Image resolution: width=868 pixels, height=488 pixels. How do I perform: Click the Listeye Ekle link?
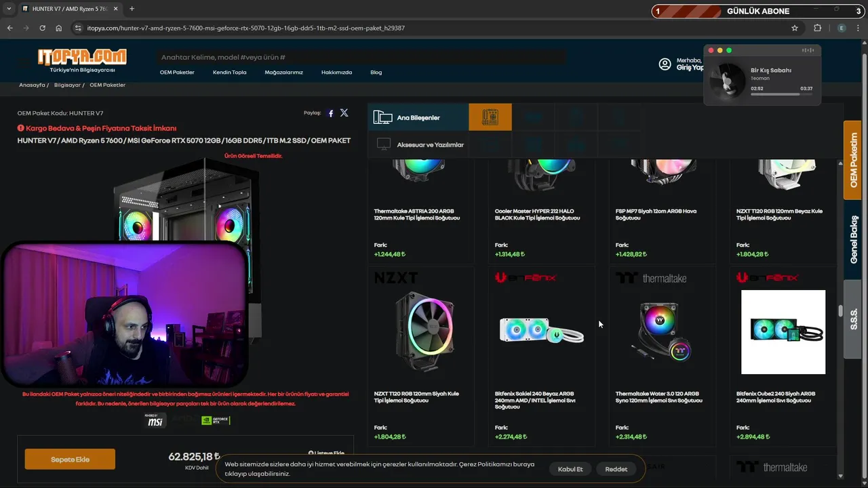click(326, 453)
